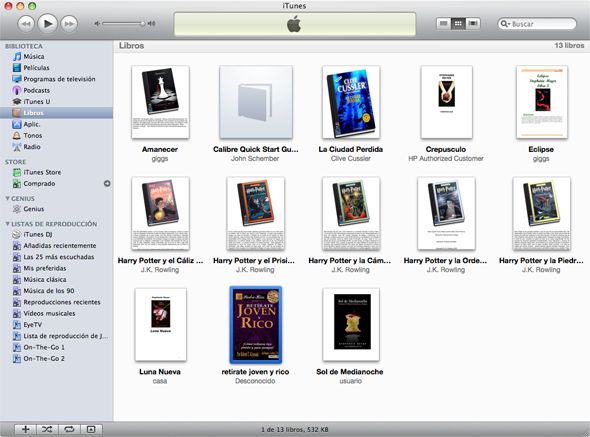The height and width of the screenshot is (437, 590).
Task: Select Harry Potter y el Prisi... cover
Action: pyautogui.click(x=256, y=213)
